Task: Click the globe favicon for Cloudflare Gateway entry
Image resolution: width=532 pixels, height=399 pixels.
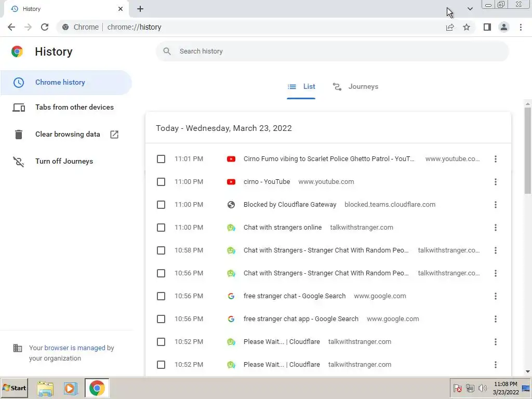Action: tap(231, 205)
